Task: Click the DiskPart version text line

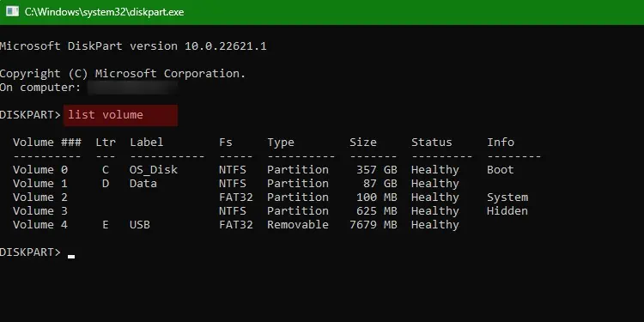Action: [x=133, y=46]
